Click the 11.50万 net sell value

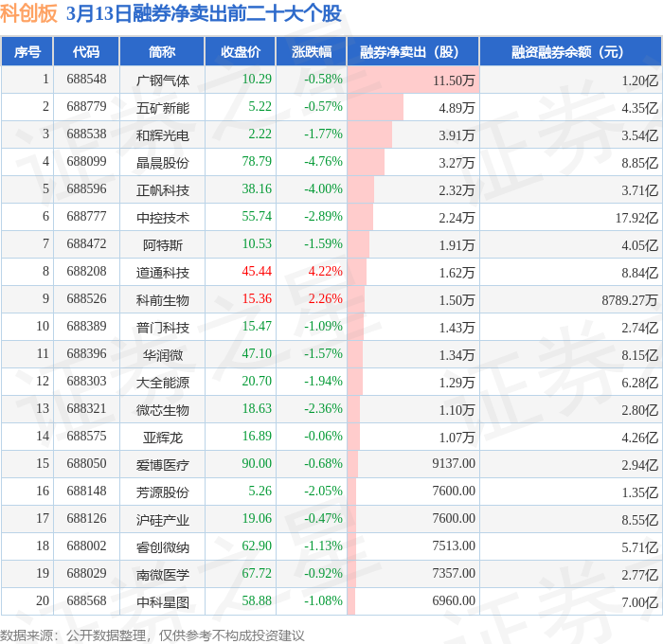click(454, 80)
